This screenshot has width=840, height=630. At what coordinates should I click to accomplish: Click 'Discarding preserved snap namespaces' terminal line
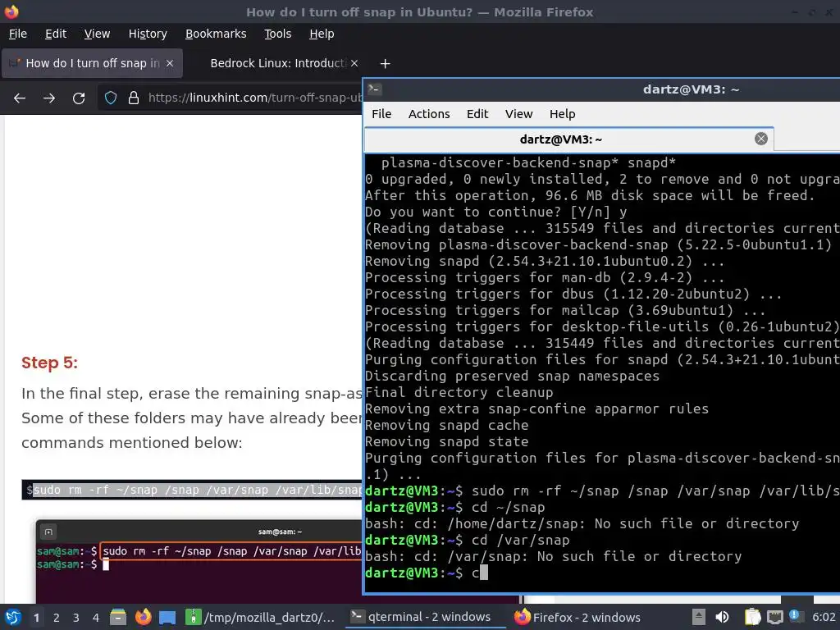(x=512, y=376)
